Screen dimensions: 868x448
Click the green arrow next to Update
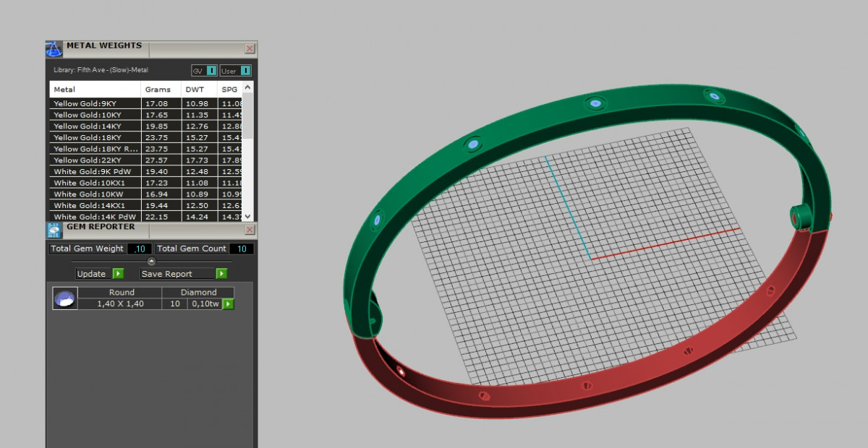point(118,274)
